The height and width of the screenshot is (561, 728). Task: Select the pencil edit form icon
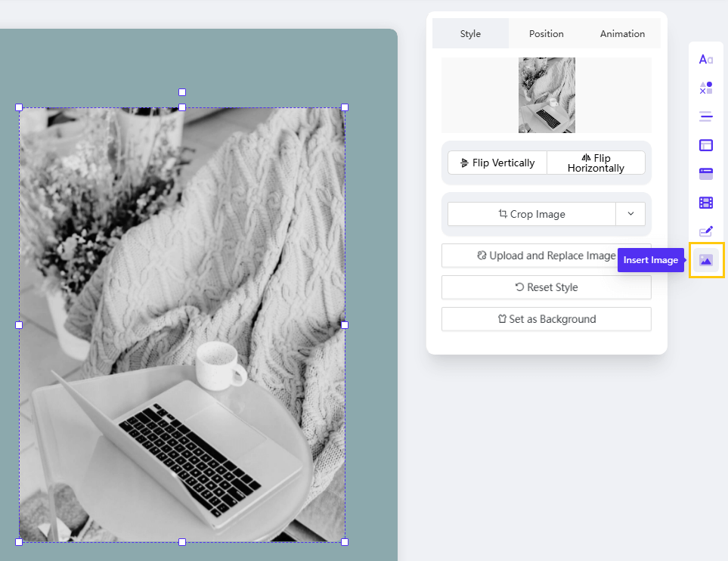(x=705, y=231)
